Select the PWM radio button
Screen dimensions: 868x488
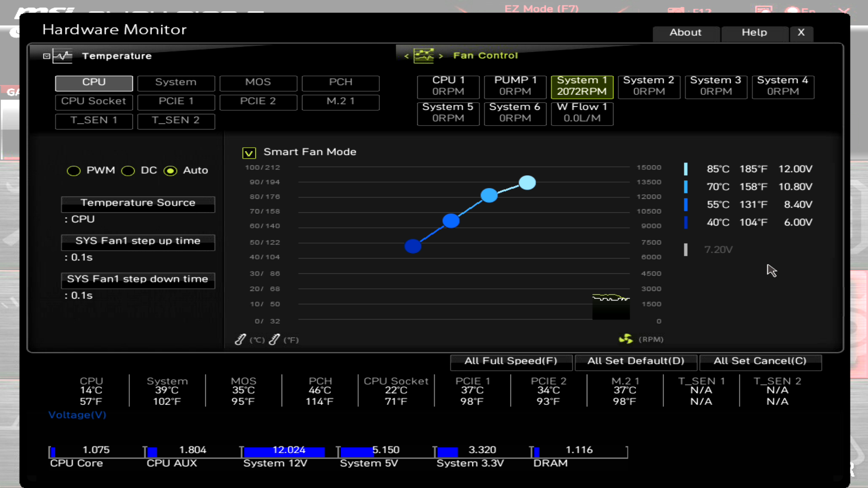pos(74,171)
